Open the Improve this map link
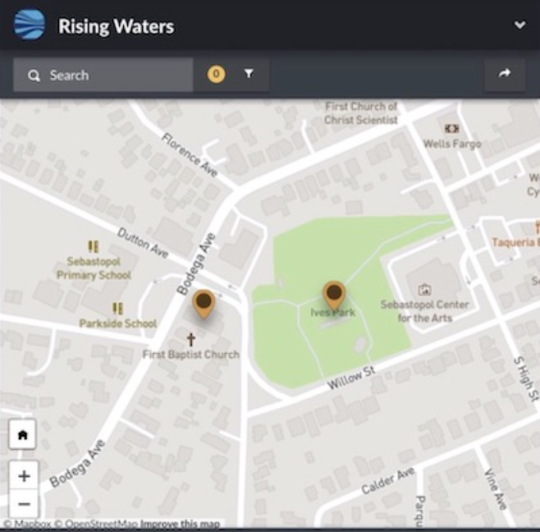This screenshot has height=532, width=540. pos(180,524)
